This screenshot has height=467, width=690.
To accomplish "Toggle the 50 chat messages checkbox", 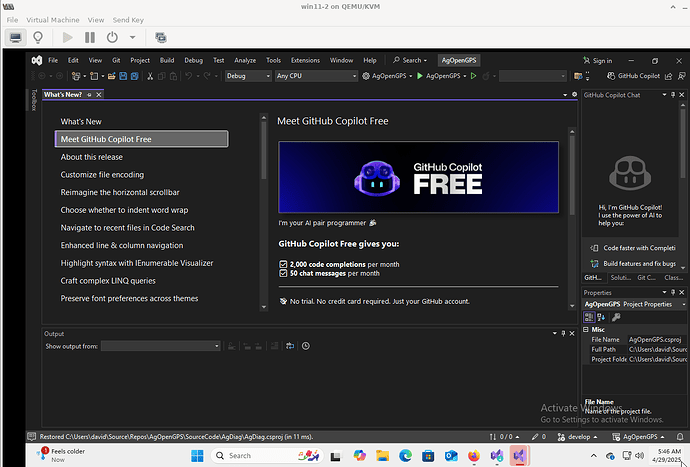I will [283, 273].
